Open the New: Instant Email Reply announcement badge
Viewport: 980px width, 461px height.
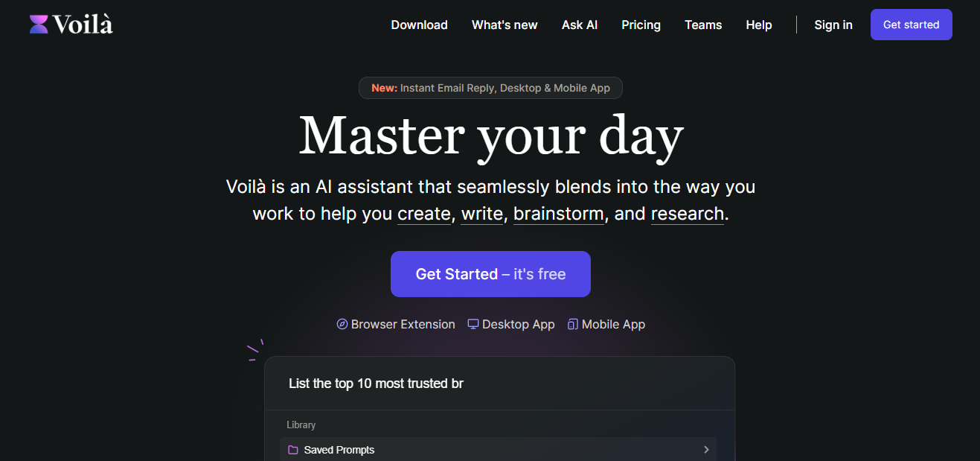coord(490,88)
